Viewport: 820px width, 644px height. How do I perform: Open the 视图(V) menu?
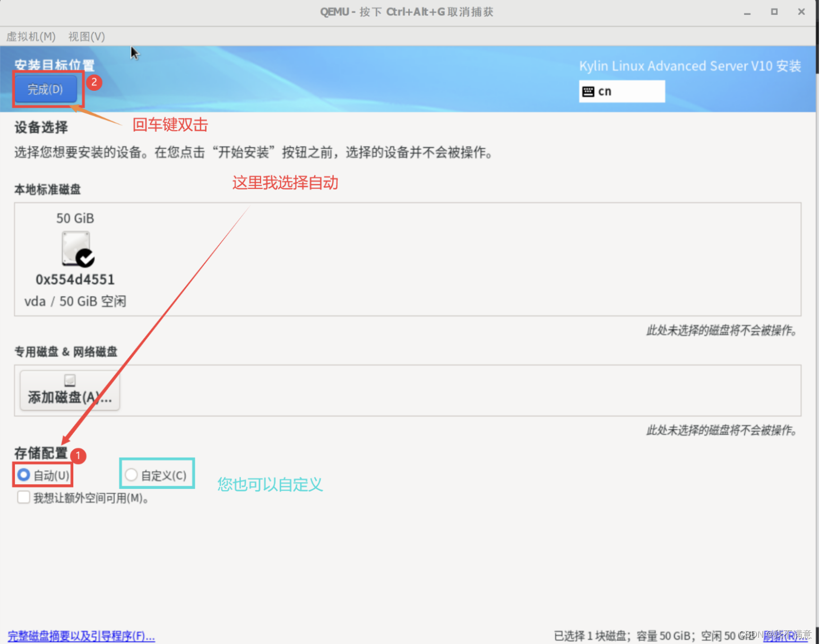pos(87,37)
